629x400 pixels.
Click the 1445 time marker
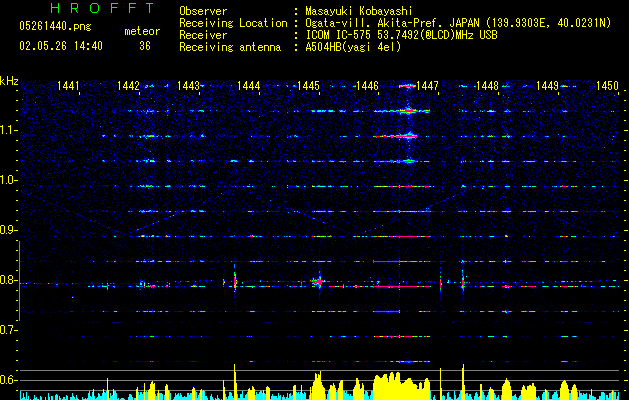(308, 86)
